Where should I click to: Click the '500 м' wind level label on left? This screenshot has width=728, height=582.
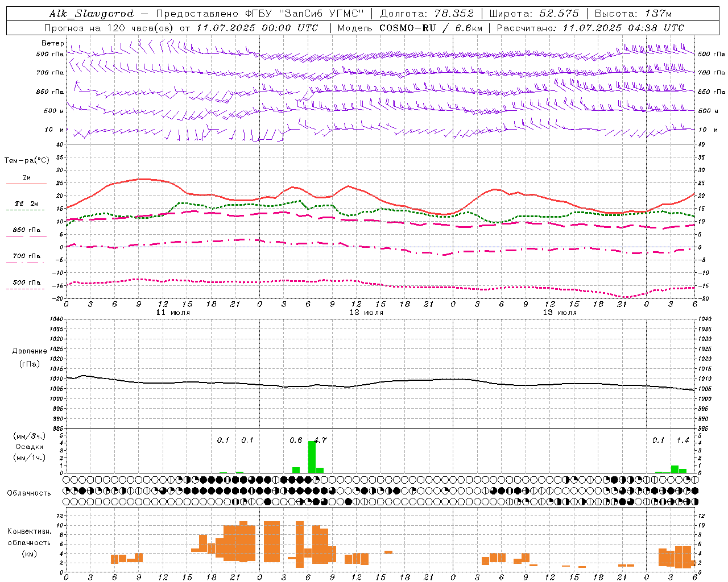pyautogui.click(x=55, y=111)
